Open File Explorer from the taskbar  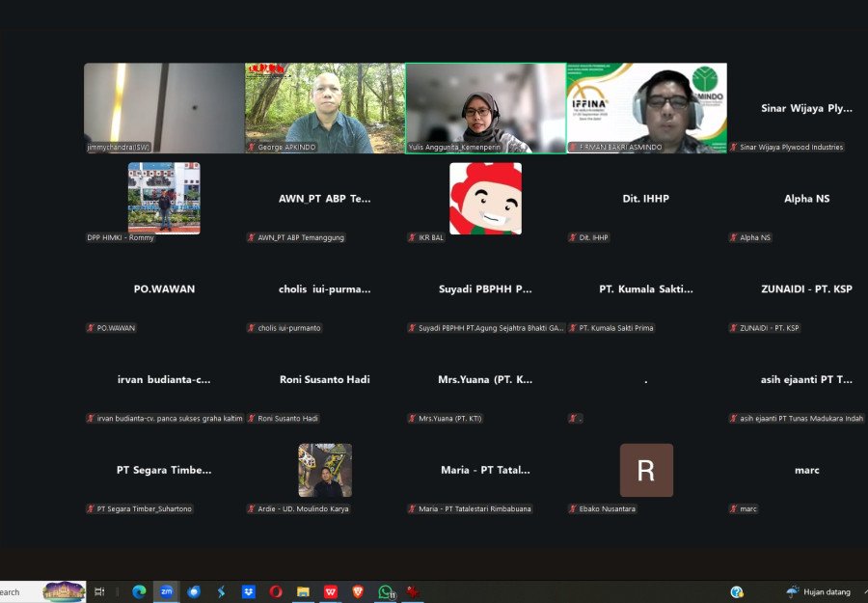(303, 591)
